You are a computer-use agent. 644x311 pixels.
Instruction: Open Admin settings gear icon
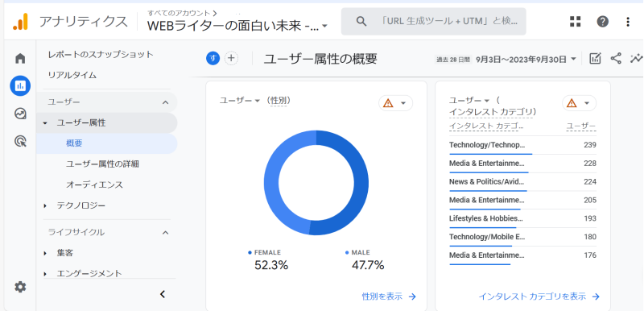20,287
